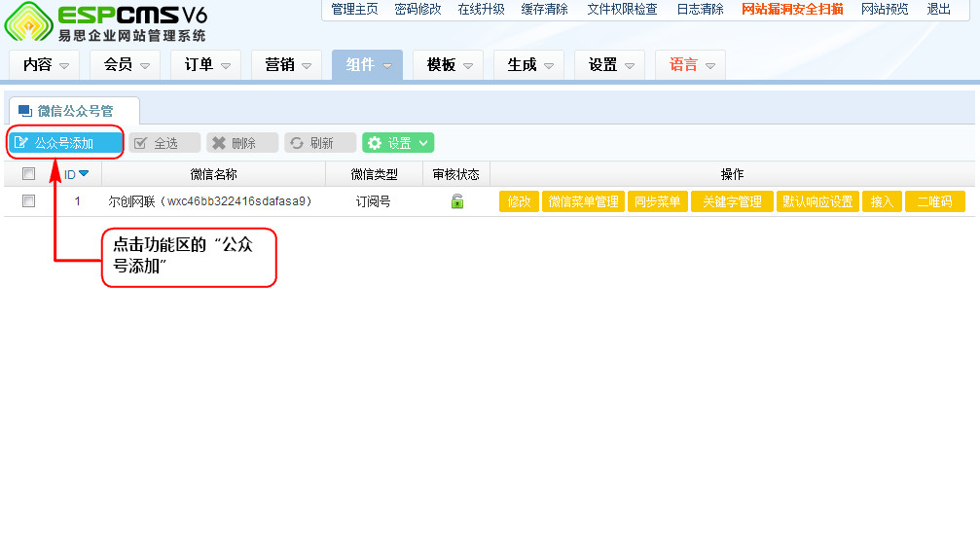Click the gear icon on 设置 button
Viewport: 980px width, 541px height.
(x=375, y=143)
